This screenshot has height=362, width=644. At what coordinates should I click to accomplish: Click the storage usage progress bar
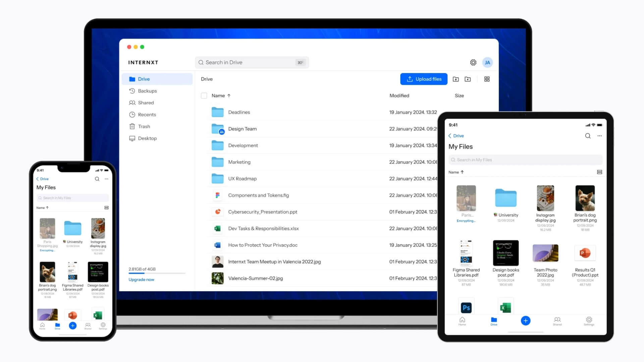[157, 273]
